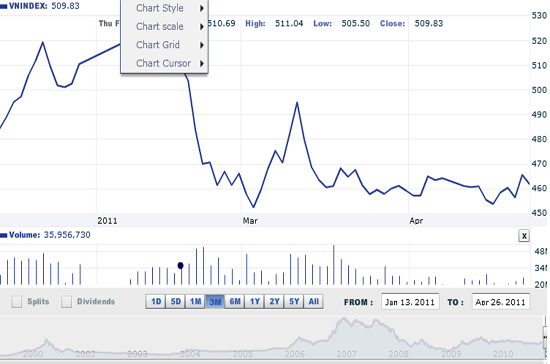Select the 2Y time range
This screenshot has height=364, width=550.
point(274,302)
